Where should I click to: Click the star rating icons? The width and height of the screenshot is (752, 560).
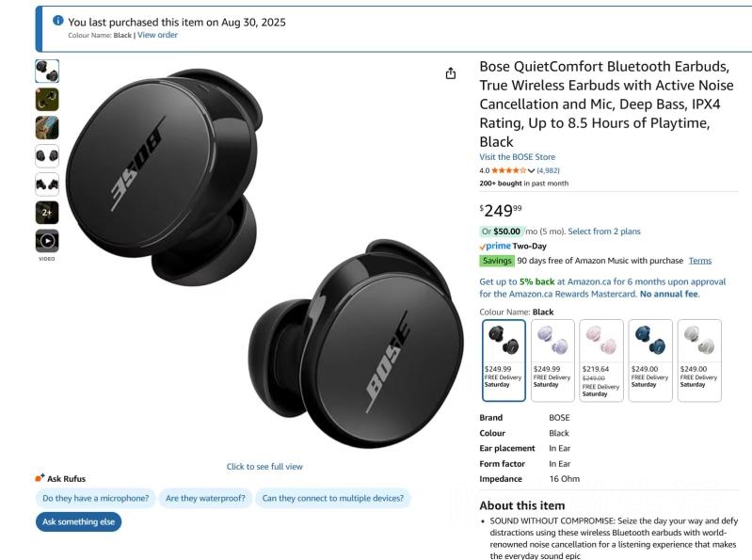[508, 170]
